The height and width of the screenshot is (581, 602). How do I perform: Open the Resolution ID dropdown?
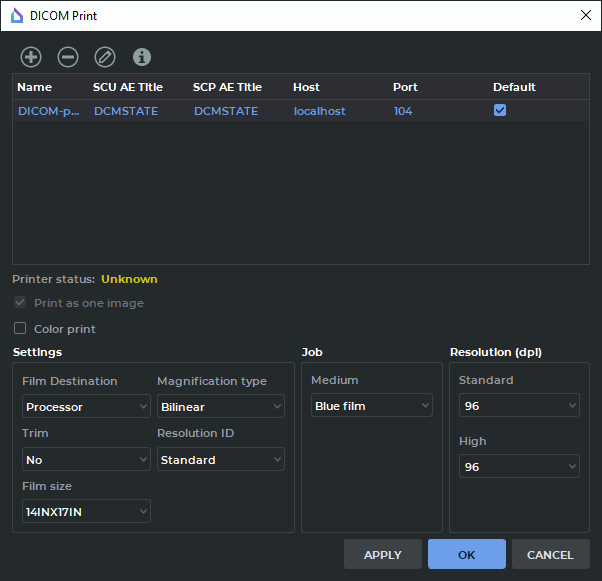[x=221, y=459]
